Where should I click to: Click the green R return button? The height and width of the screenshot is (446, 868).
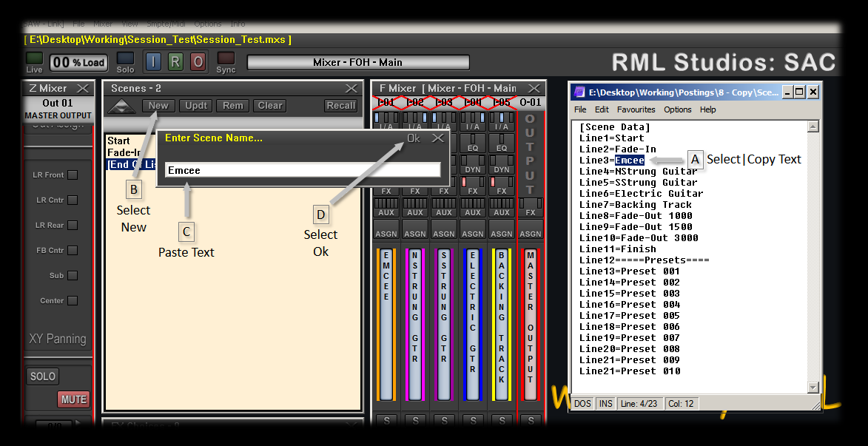175,62
